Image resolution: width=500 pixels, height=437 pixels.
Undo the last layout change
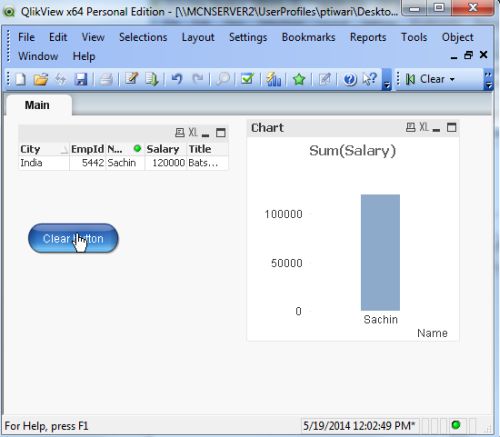(177, 79)
